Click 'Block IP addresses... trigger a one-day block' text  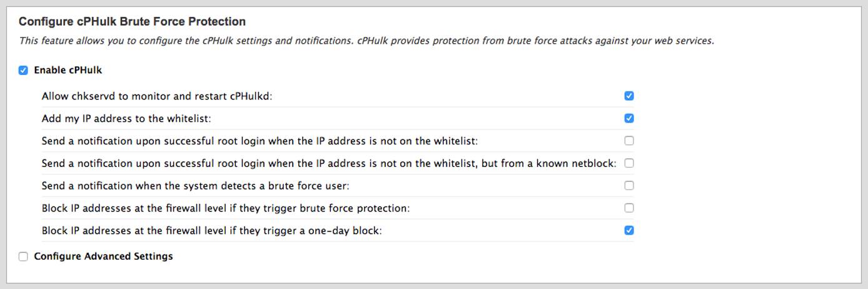(x=211, y=231)
